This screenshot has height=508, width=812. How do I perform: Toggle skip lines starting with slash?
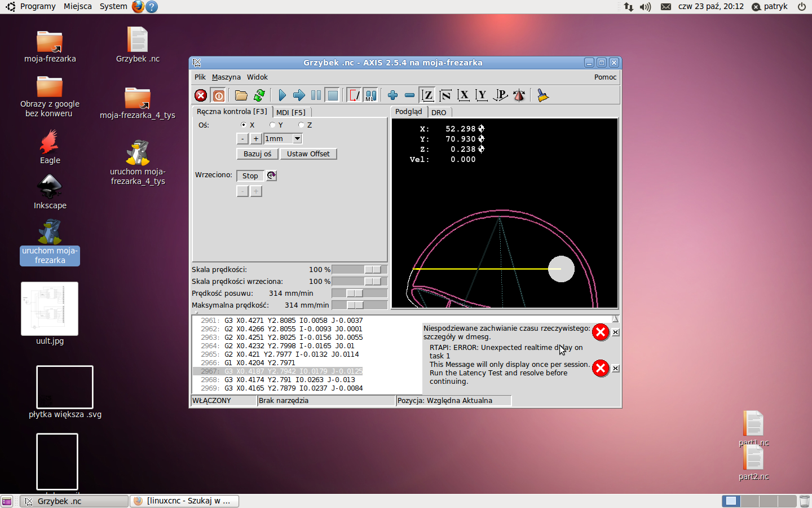tap(354, 95)
